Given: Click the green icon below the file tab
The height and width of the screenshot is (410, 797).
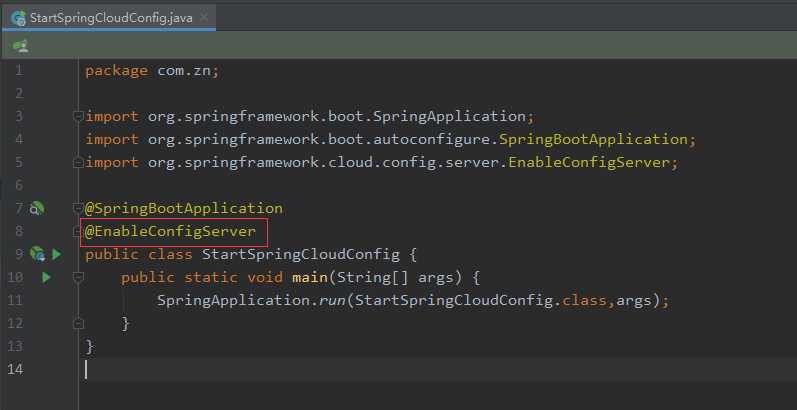Looking at the screenshot, I should pos(20,46).
